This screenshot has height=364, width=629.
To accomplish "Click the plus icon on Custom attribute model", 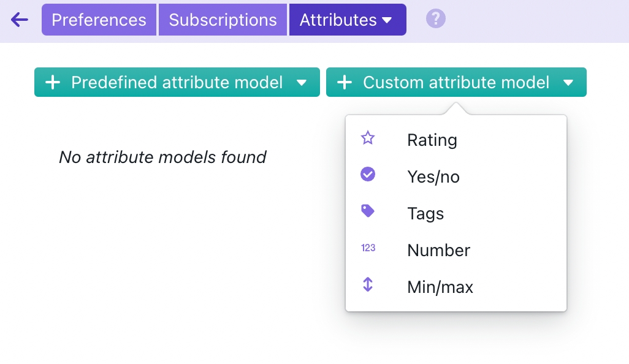I will [x=345, y=82].
